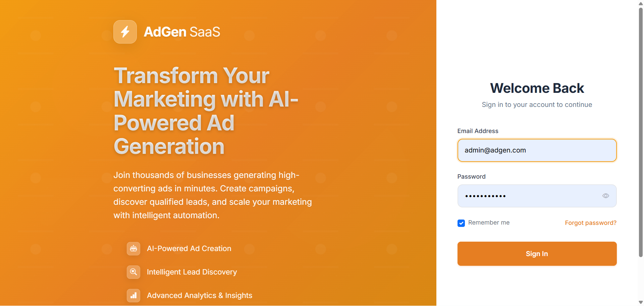Viewport: 644px width, 306px height.
Task: Focus the Password input field
Action: click(x=537, y=196)
